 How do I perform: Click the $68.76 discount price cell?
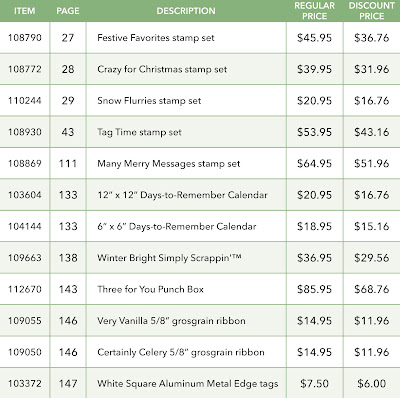[372, 289]
